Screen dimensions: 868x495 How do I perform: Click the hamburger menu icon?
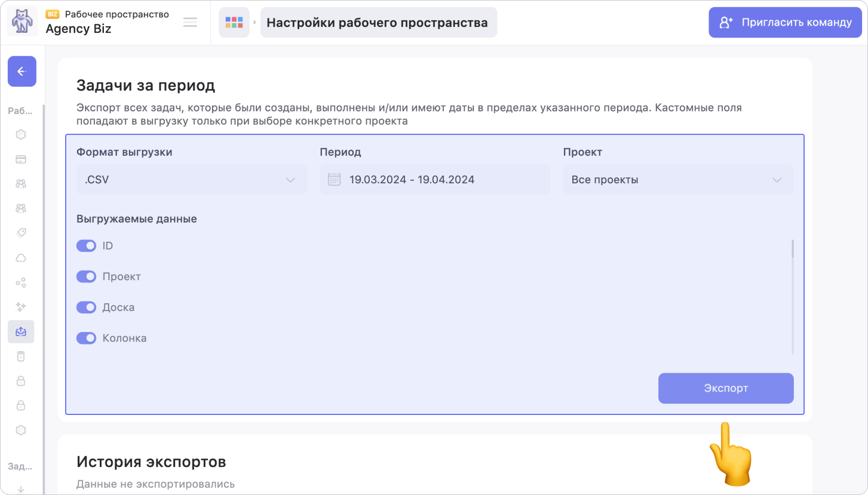pyautogui.click(x=190, y=23)
